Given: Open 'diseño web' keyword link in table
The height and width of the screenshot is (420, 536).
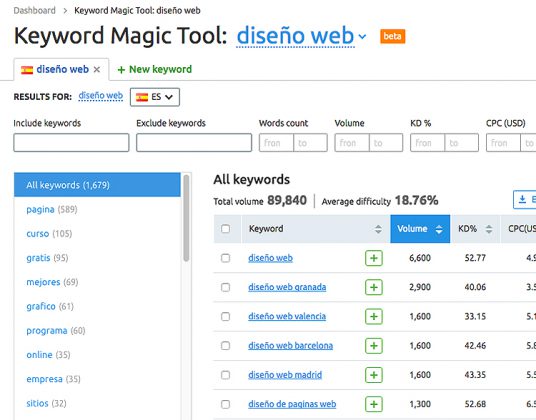Looking at the screenshot, I should (270, 258).
